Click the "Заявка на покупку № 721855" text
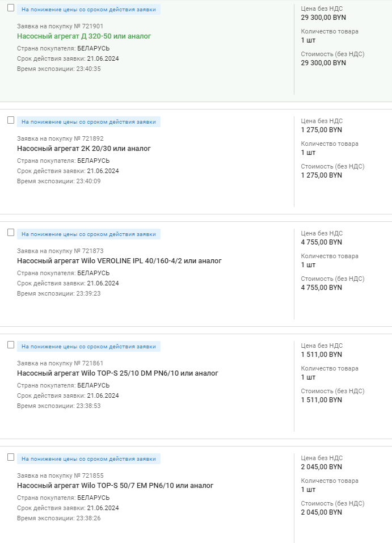392x543 pixels. pyautogui.click(x=60, y=475)
